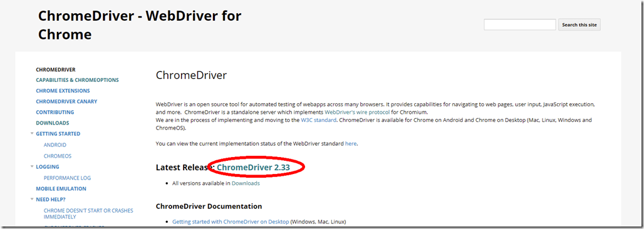Viewport: 644px width, 229px height.
Task: Open the ChromeDriver 2.33 release link
Action: click(x=254, y=168)
